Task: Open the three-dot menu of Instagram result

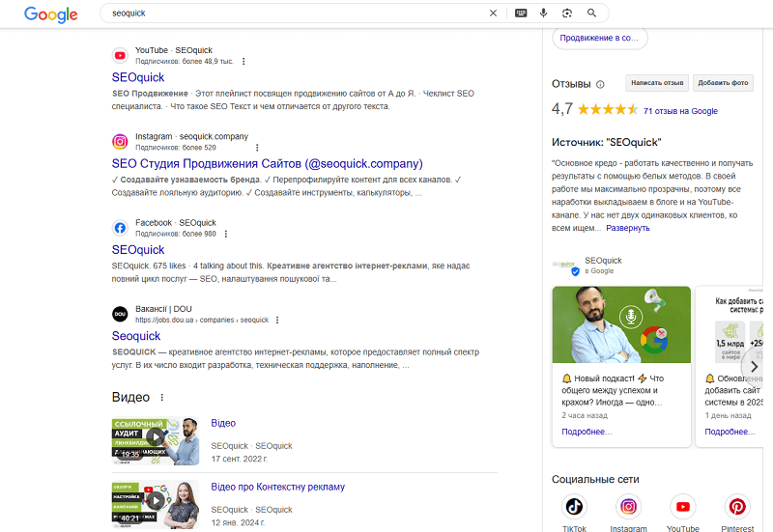Action: (x=257, y=148)
